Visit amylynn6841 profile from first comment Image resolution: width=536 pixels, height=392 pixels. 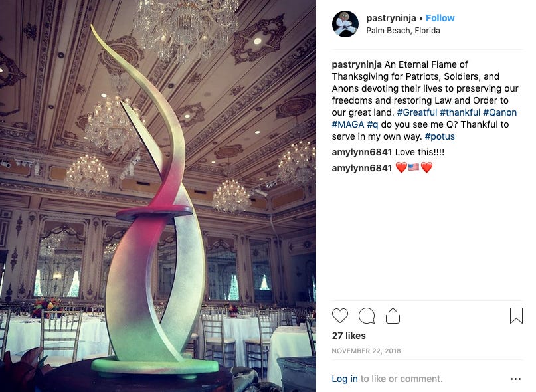362,152
